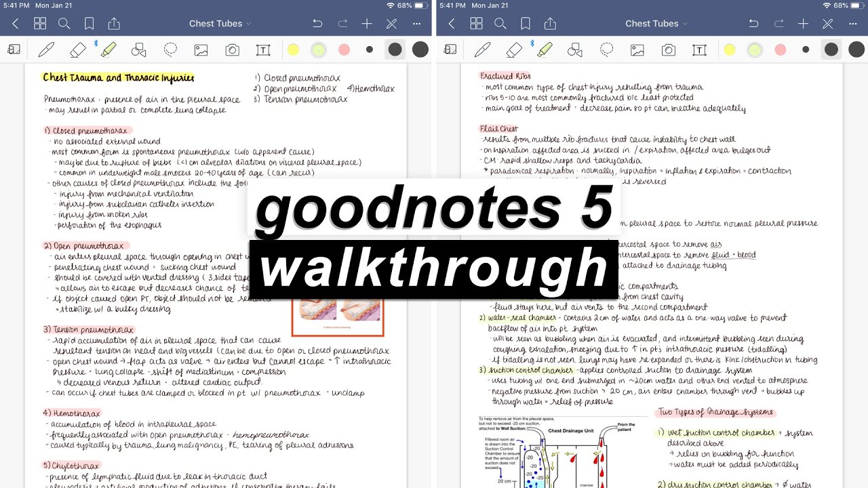Toggle read-only pencil mode in Fractured Ribs window
Viewport: 868px width, 488px height.
[828, 24]
